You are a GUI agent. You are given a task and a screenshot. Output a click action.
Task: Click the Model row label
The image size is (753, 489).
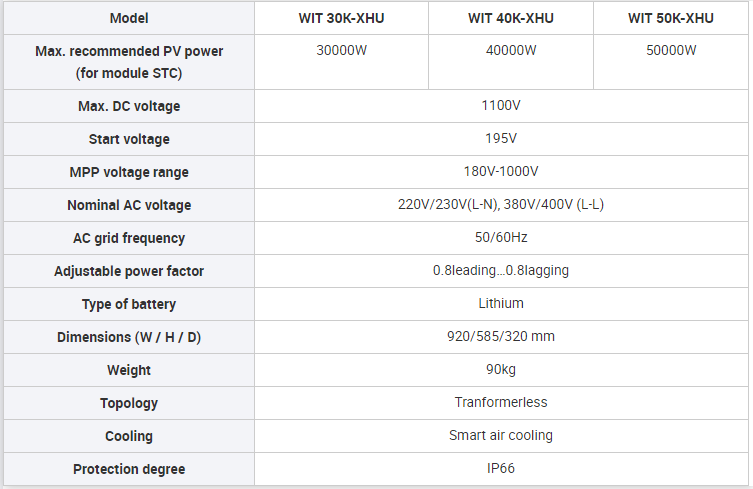(x=129, y=18)
